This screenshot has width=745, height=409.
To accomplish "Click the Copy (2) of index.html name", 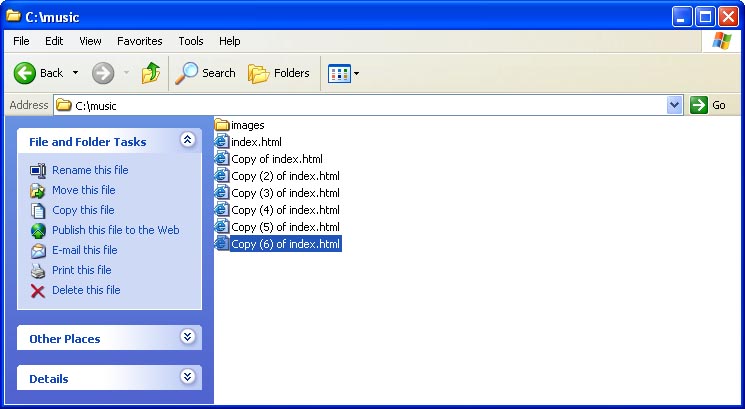I will [x=285, y=176].
